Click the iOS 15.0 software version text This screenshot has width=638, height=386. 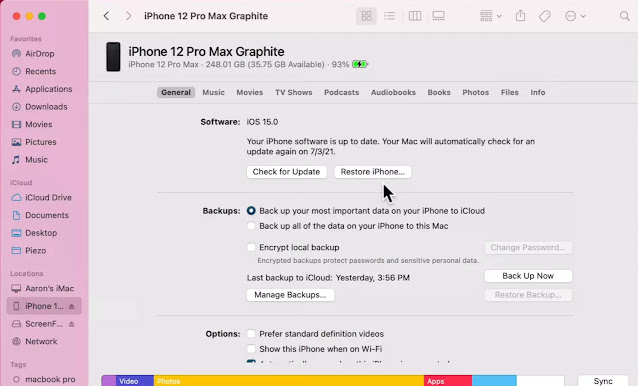[262, 122]
